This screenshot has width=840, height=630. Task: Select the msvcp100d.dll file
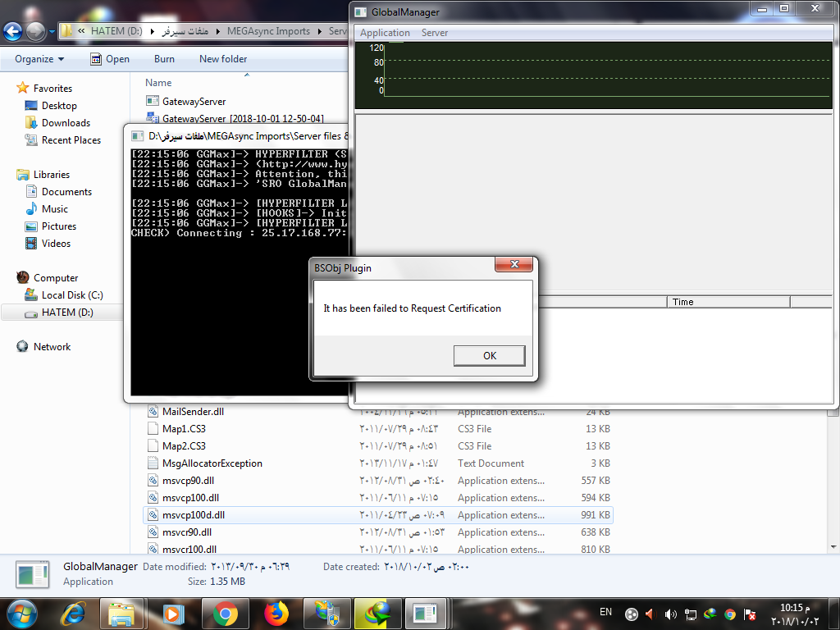pos(194,515)
